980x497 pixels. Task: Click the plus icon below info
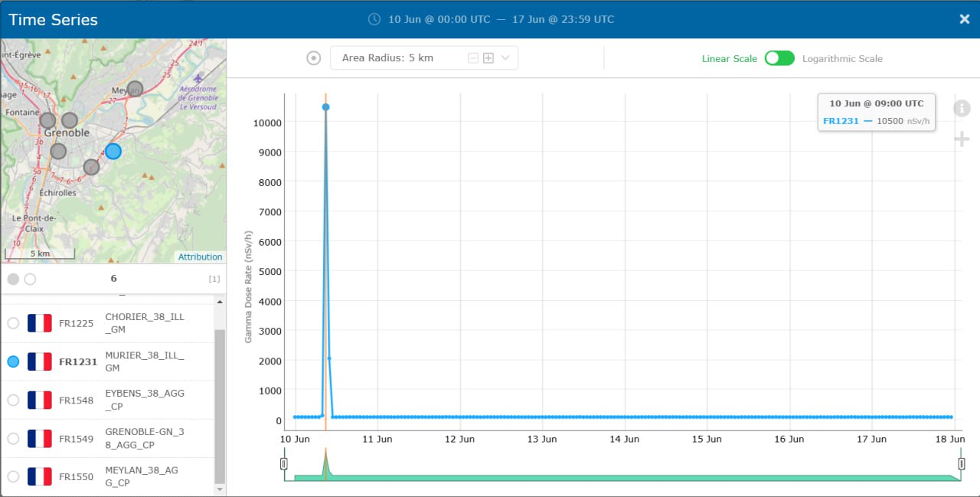point(962,139)
